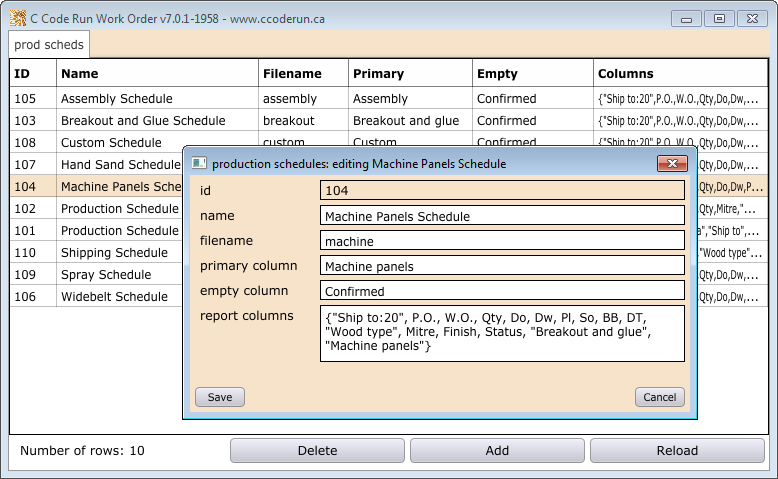
Task: Click the Columns cell of Breakout and Glue row
Action: (x=680, y=121)
